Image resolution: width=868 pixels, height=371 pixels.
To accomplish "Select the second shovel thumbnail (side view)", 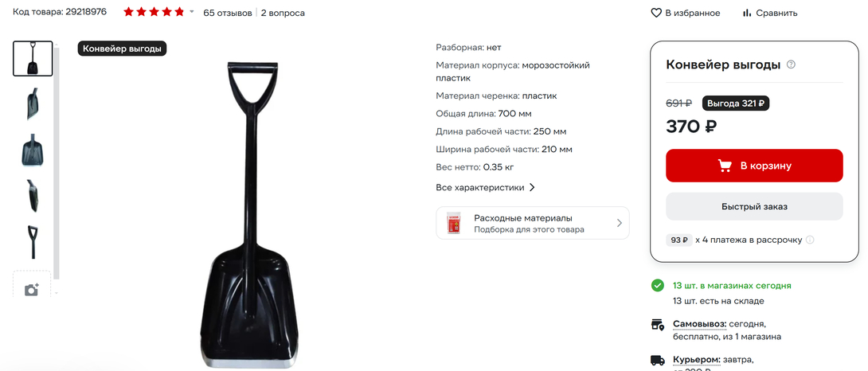I will click(33, 104).
